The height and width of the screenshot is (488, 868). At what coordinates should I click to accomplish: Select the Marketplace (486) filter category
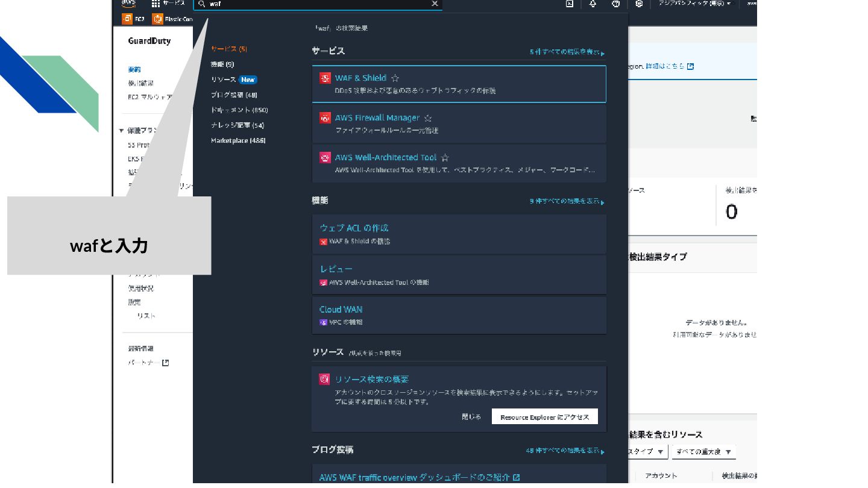238,140
